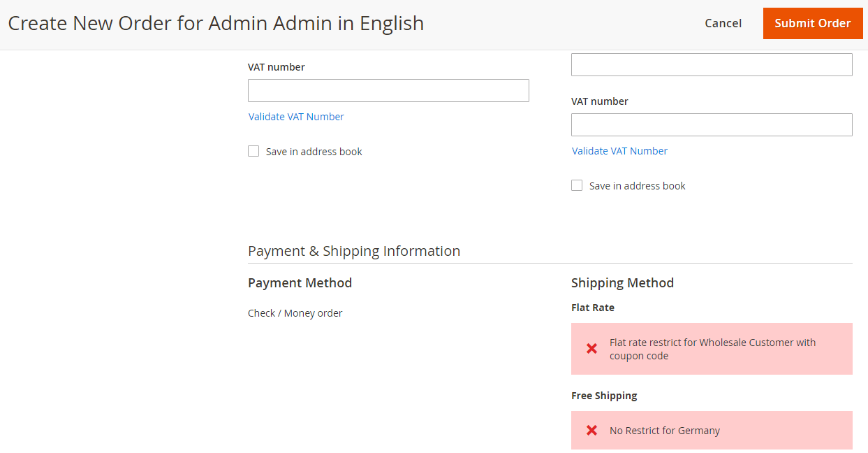
Task: Cancel the new order creation
Action: click(723, 23)
